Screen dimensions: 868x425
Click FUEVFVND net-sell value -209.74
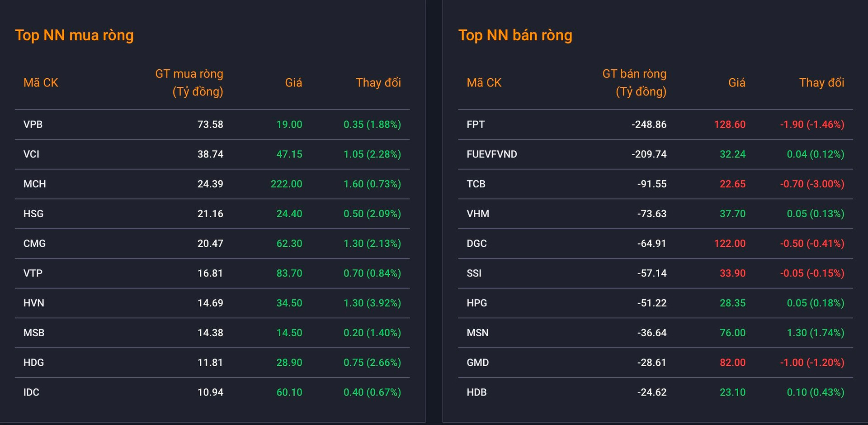click(x=649, y=154)
